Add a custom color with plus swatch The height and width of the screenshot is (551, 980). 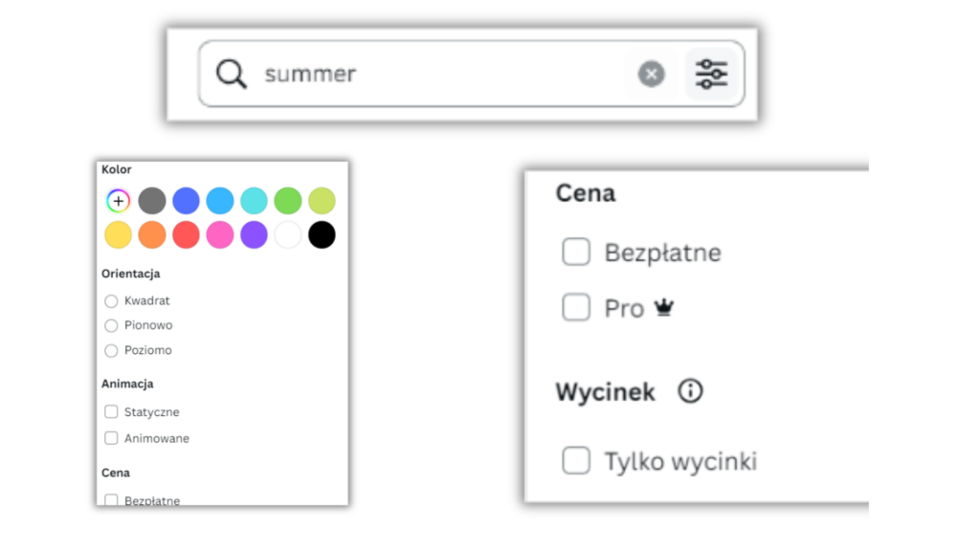coord(118,201)
